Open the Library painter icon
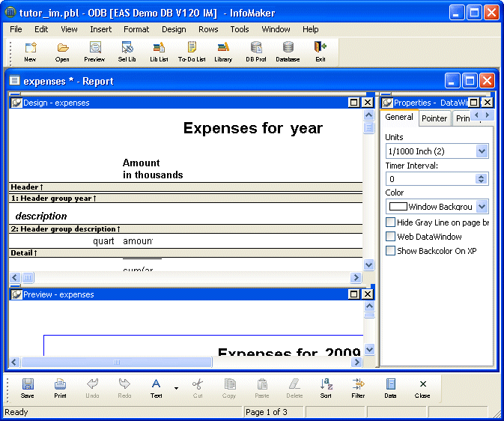504x421 pixels. 223,52
